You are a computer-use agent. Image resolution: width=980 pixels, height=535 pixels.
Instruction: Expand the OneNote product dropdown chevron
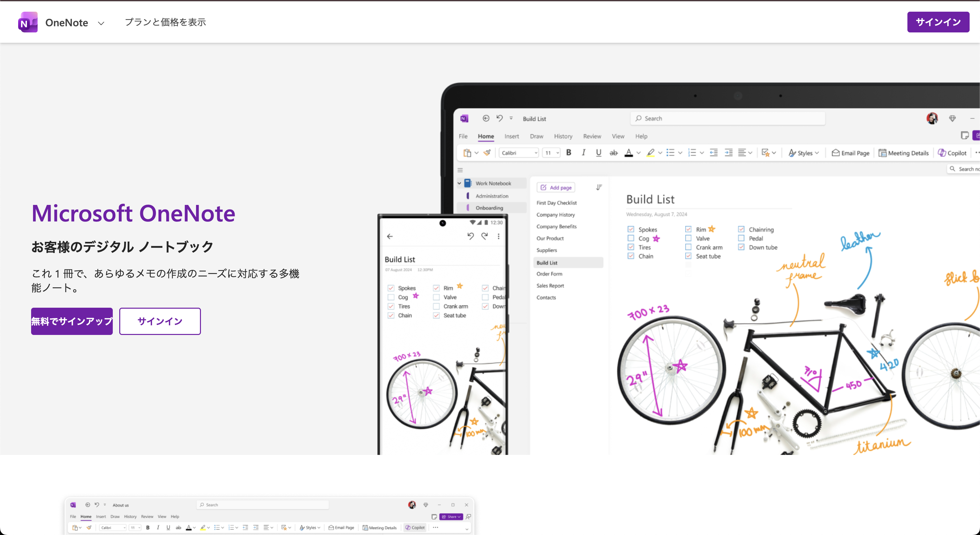point(101,23)
